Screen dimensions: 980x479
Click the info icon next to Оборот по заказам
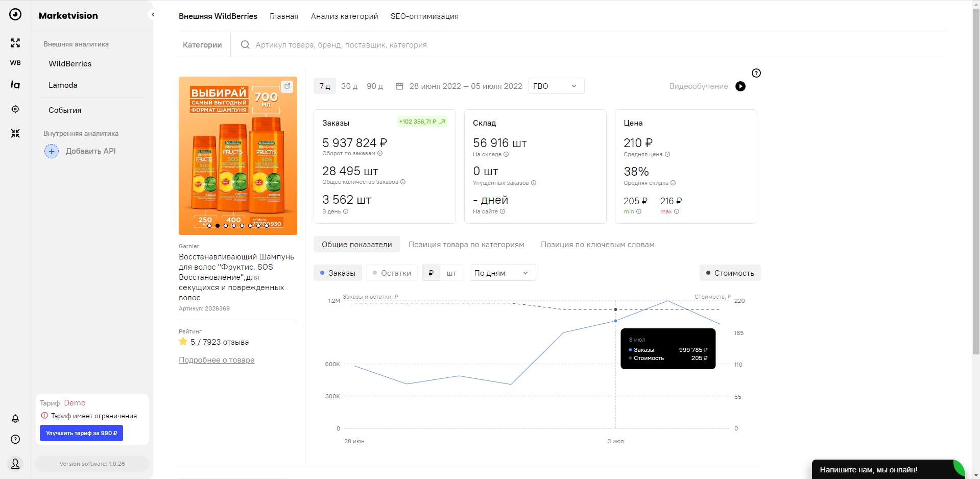tap(380, 153)
